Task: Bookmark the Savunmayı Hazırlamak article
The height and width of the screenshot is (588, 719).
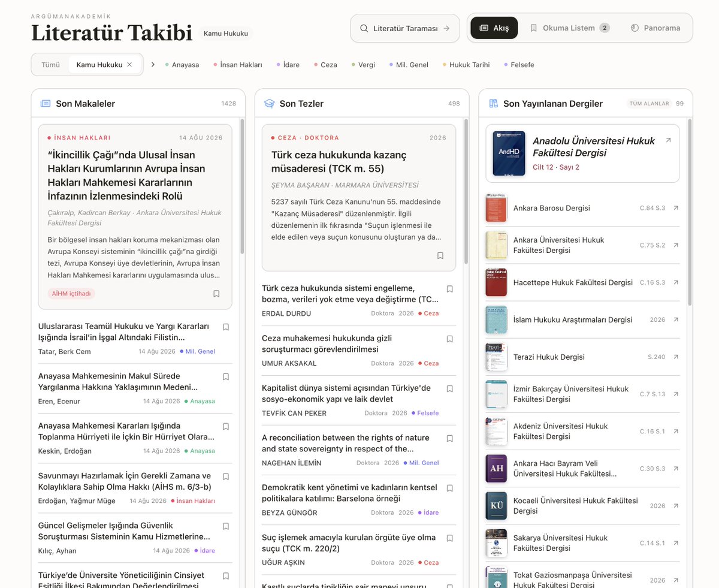Action: (226, 477)
